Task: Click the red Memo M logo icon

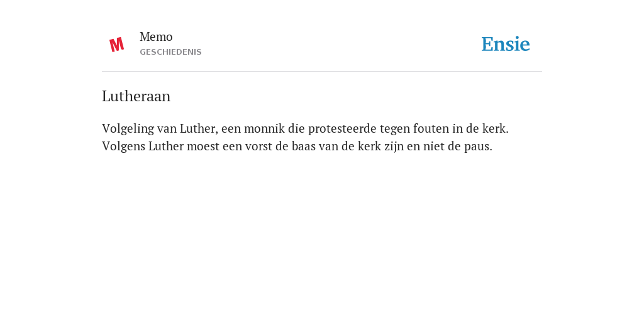Action: click(x=116, y=45)
